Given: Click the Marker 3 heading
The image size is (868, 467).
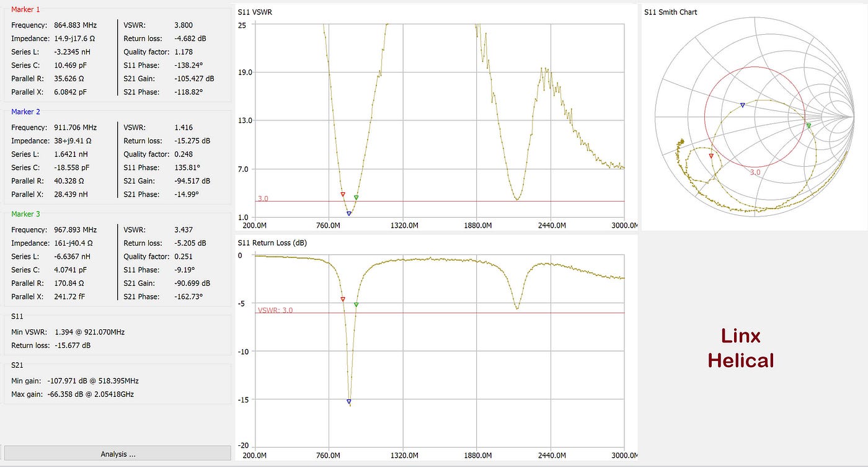Looking at the screenshot, I should tap(25, 214).
